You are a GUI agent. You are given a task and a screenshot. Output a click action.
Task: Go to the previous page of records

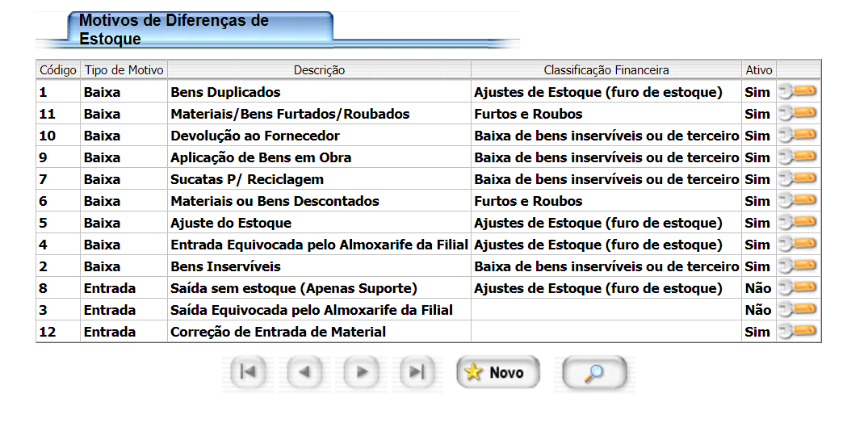304,372
